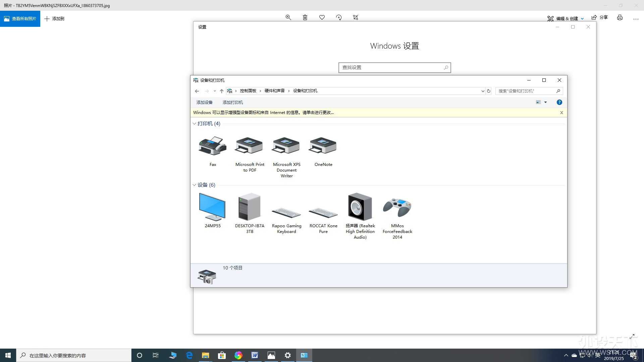The height and width of the screenshot is (362, 644).
Task: Switch to Photos app on taskbar
Action: coord(271,355)
